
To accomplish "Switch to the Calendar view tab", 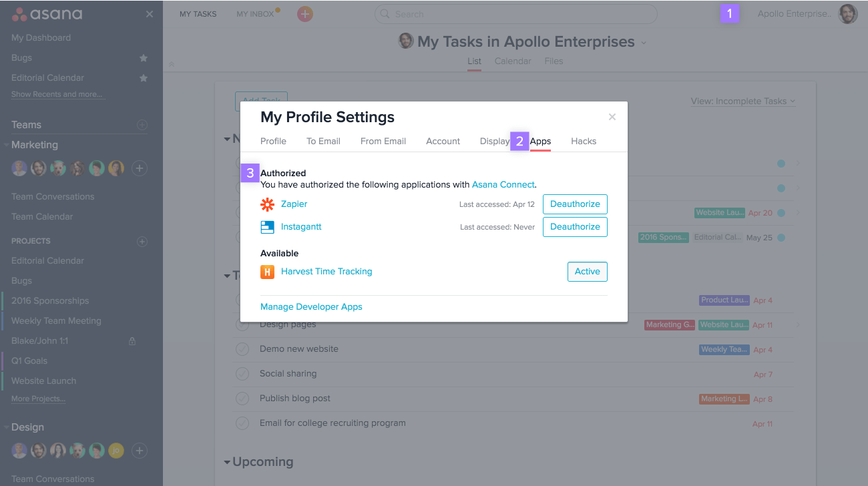I will [513, 61].
